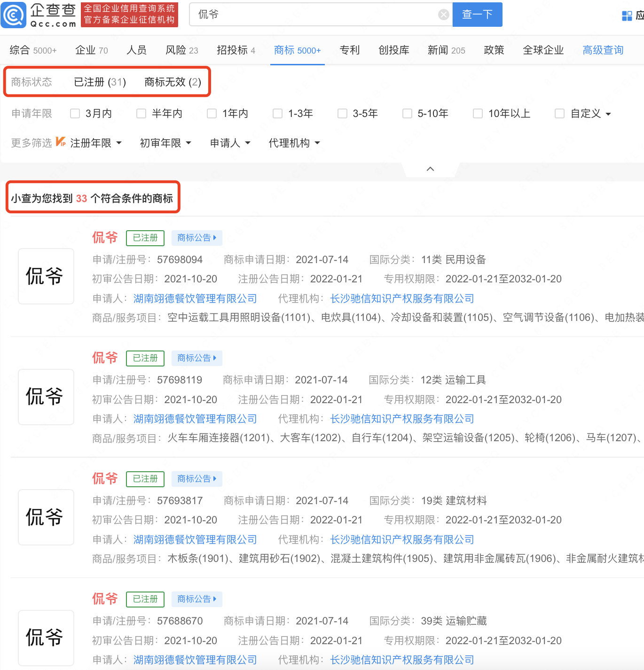Open 侃爷 thumbnail of trademark 57698119

[46, 397]
